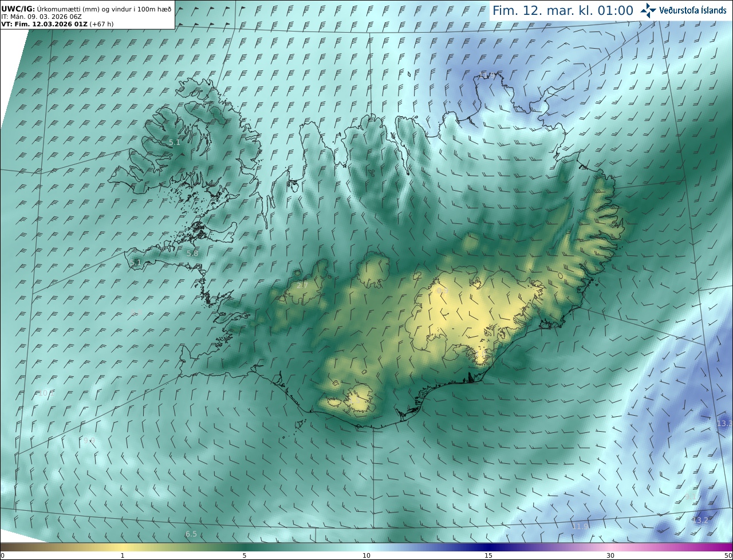Click the "Veðurstofa Íslands" logo text

tap(693, 10)
